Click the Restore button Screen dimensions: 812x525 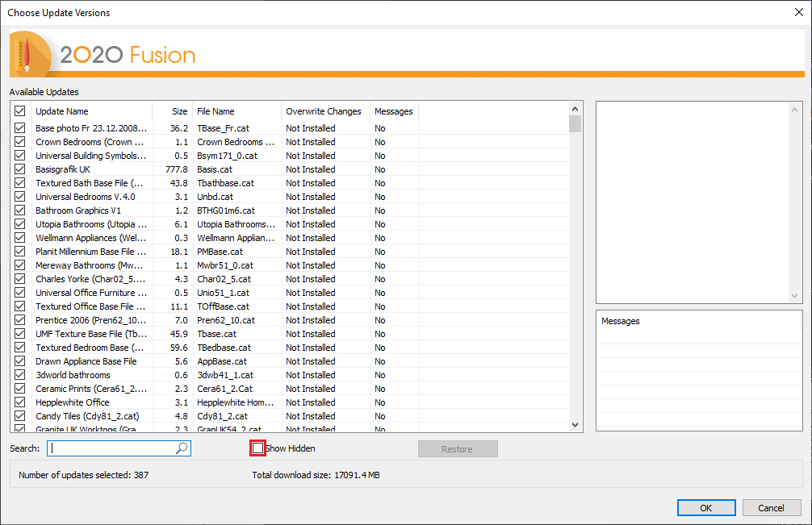[458, 449]
